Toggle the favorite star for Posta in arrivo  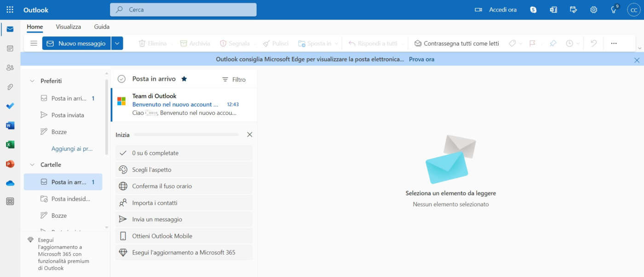click(x=184, y=79)
